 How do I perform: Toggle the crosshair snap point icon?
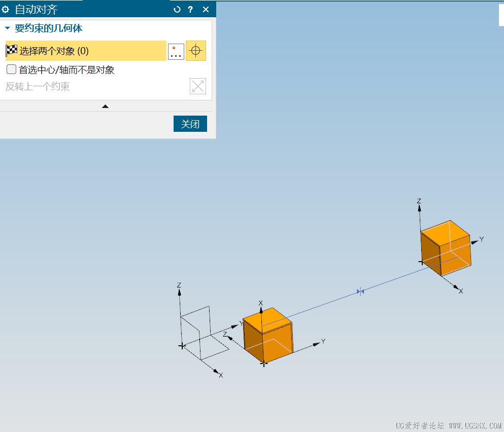[x=196, y=51]
